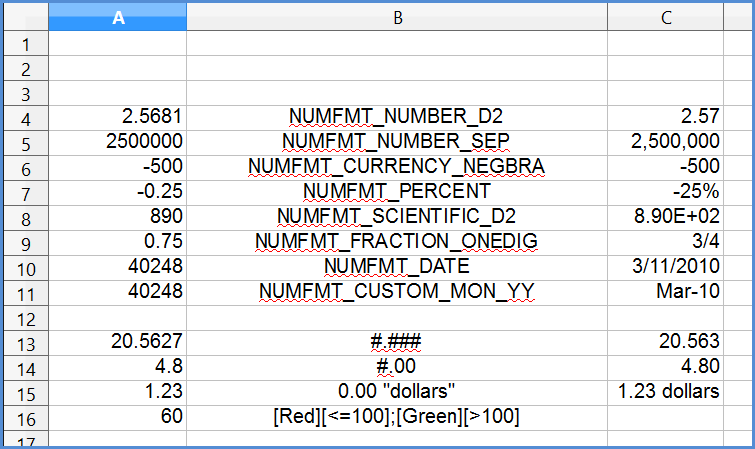Select the #.### format cell
The width and height of the screenshot is (755, 449).
coord(396,341)
